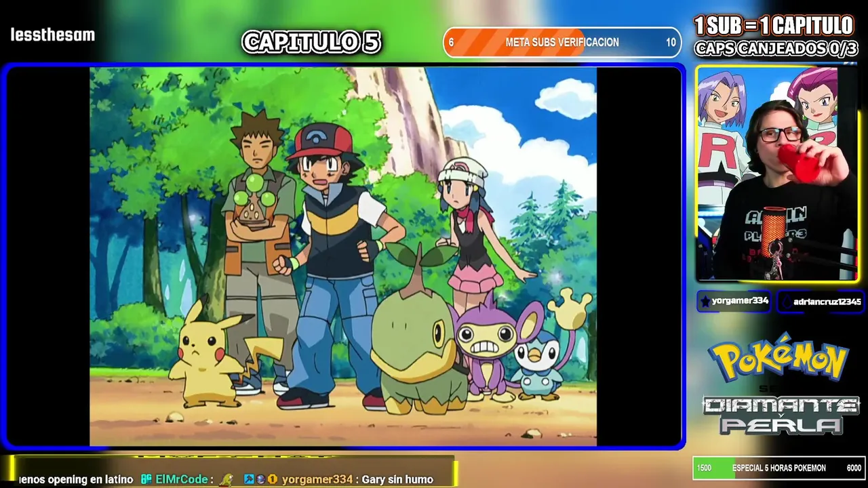Click the ElMrCode chat badge icon
Viewport: 868px width, 488px height.
click(146, 479)
